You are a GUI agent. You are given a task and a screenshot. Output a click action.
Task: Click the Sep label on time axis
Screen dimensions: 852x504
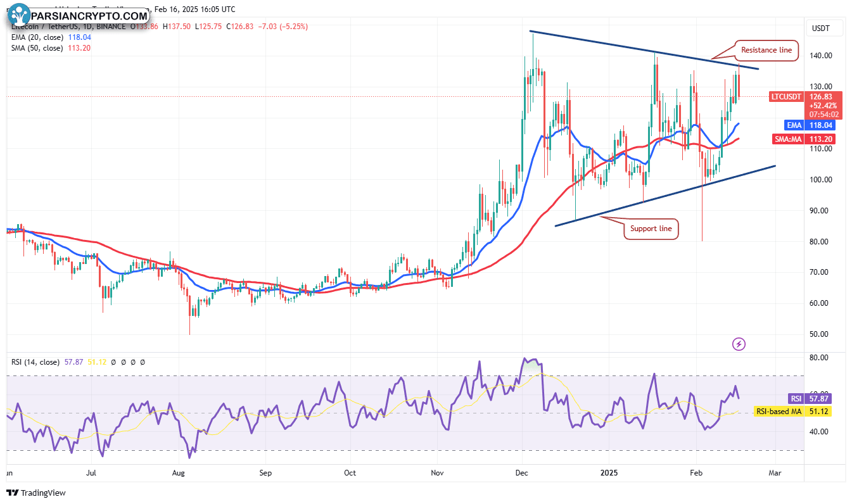pos(265,473)
